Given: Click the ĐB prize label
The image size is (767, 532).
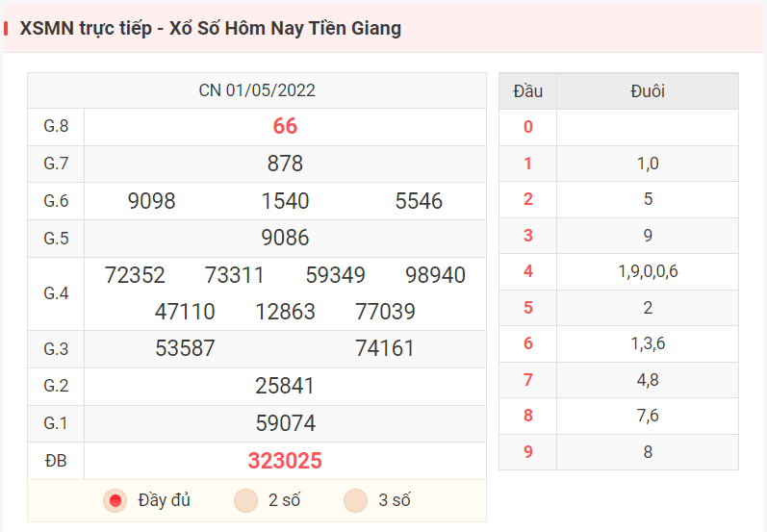Looking at the screenshot, I should [56, 461].
